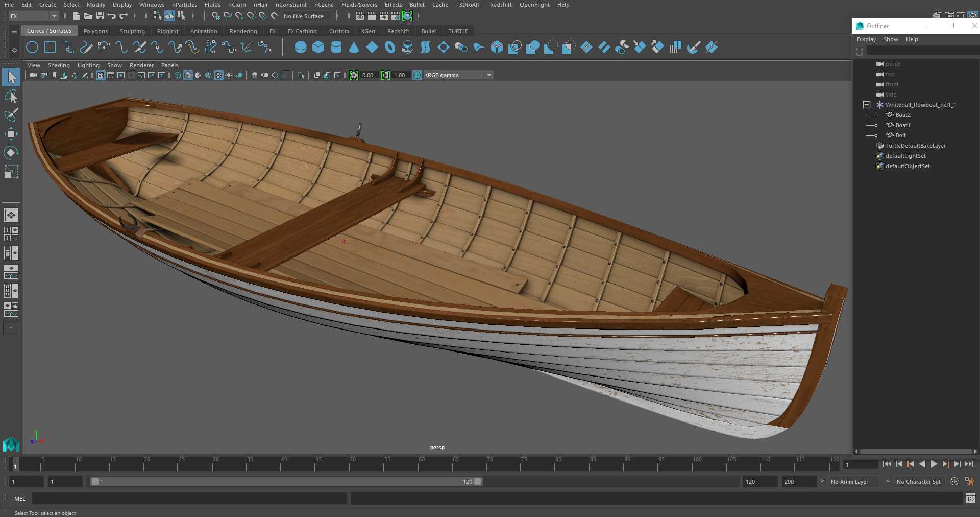Viewport: 980px width, 517px height.
Task: Enable snap to grids
Action: point(216,16)
